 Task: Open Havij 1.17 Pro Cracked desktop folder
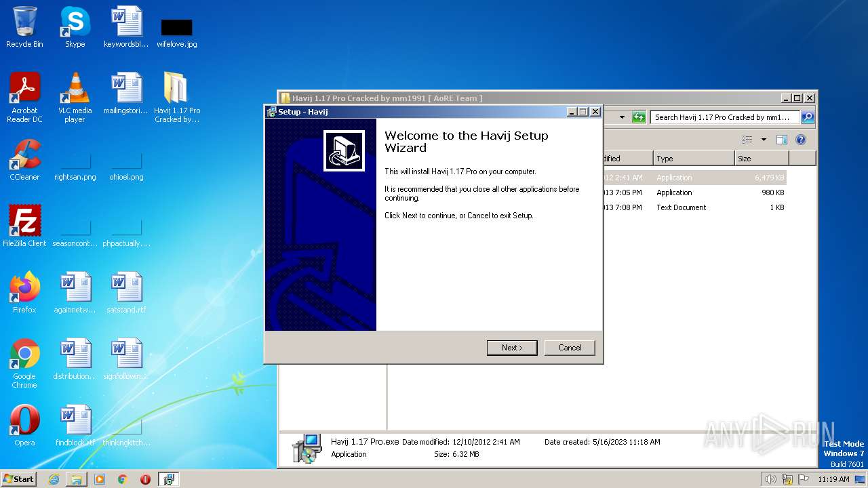pos(177,97)
